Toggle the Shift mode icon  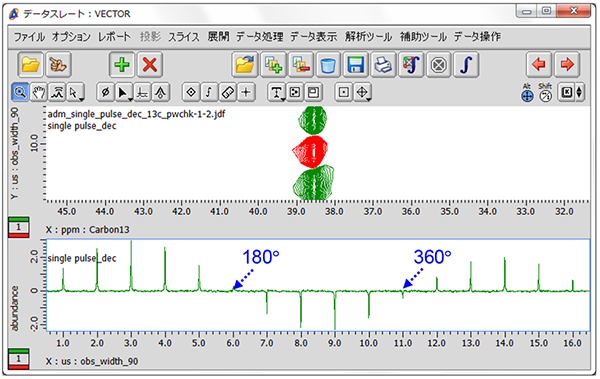click(545, 93)
